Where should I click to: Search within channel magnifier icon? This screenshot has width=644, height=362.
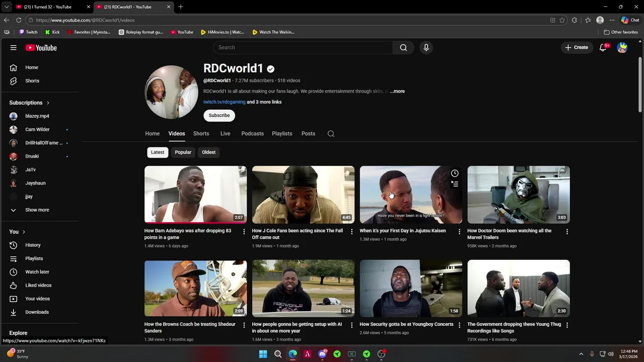pos(331,134)
